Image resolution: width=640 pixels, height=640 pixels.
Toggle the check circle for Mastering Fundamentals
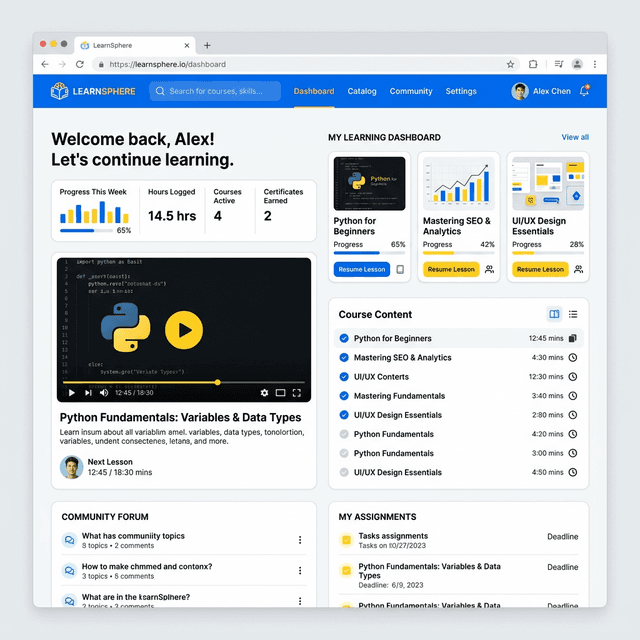(x=344, y=396)
